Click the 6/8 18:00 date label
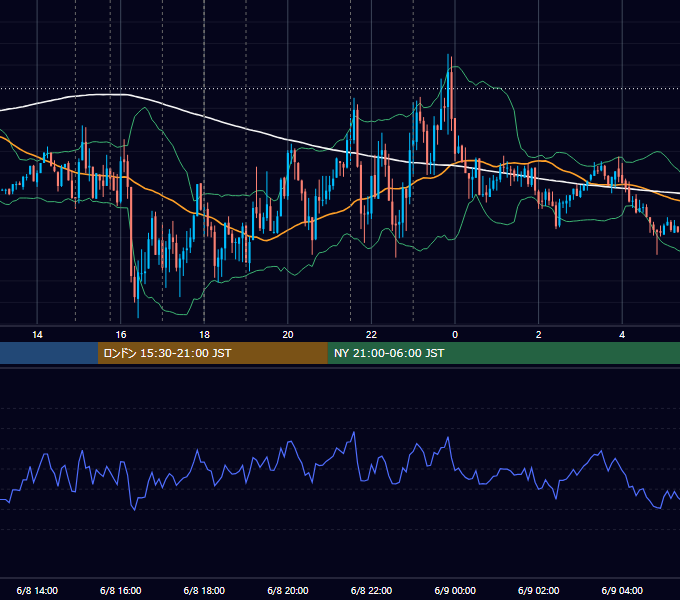680x600 pixels. (204, 591)
